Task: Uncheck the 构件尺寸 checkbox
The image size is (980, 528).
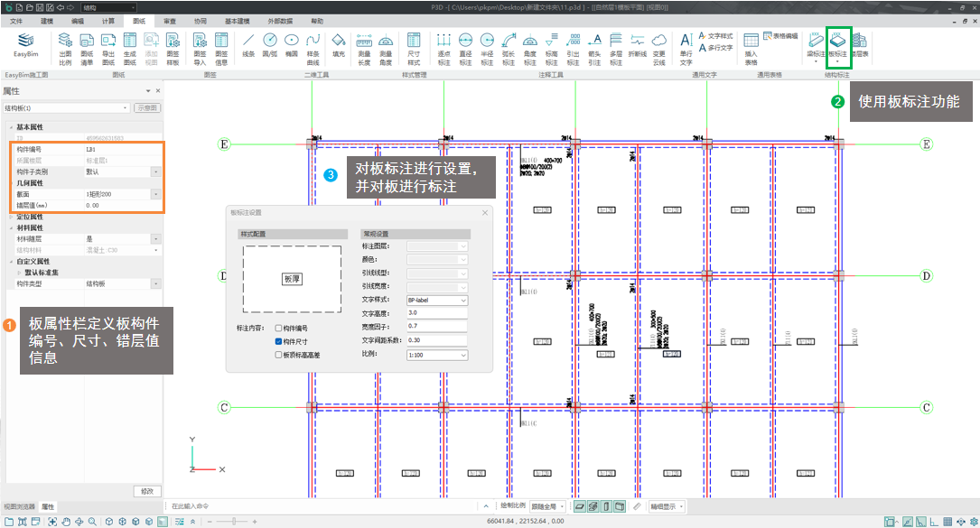Action: (279, 342)
